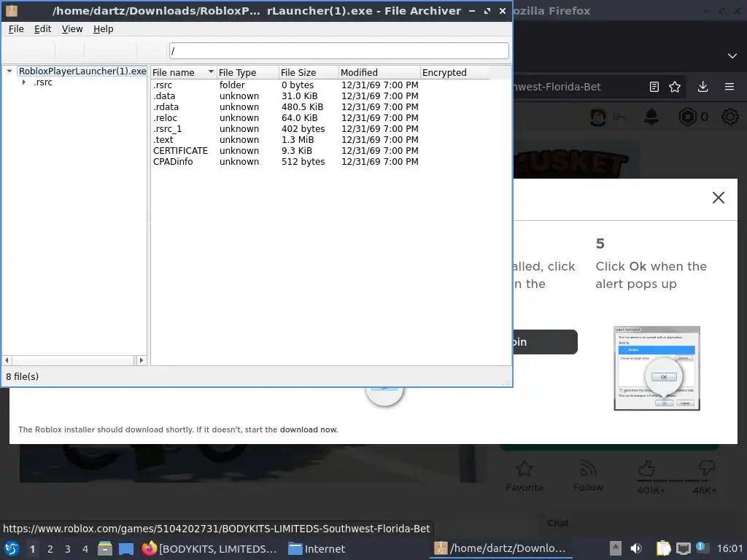Sort by the File name column
This screenshot has height=560, width=747.
point(183,72)
